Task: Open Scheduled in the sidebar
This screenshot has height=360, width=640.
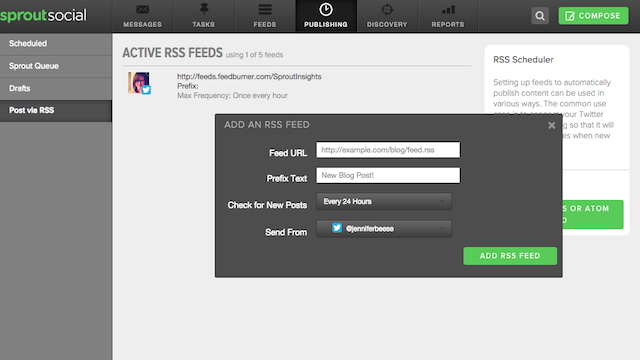Action: click(x=56, y=44)
